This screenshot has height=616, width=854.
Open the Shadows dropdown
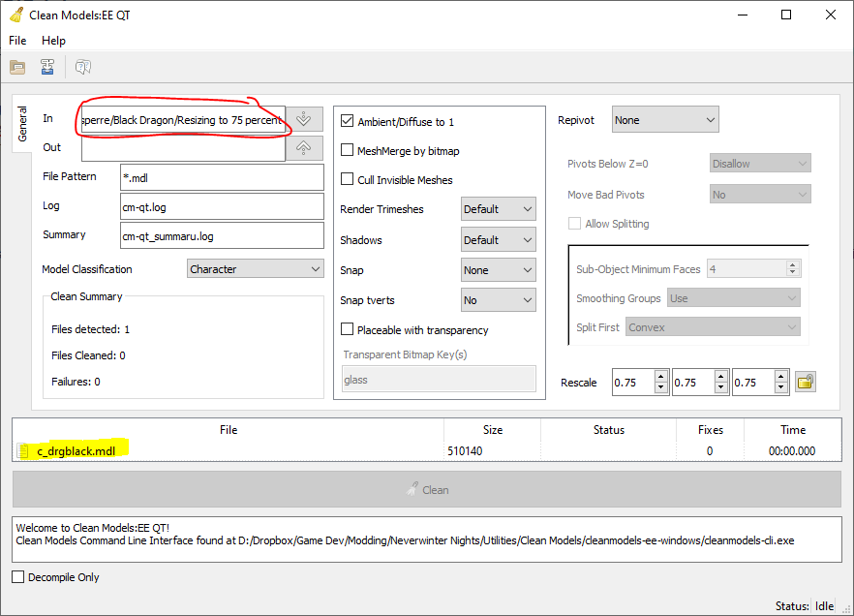499,239
